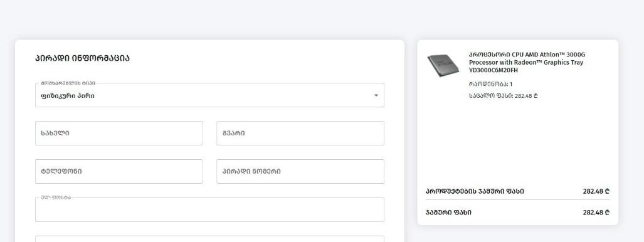The width and height of the screenshot is (644, 242).
Task: Click the ელ-ფოსტა email input box
Action: [x=209, y=209]
